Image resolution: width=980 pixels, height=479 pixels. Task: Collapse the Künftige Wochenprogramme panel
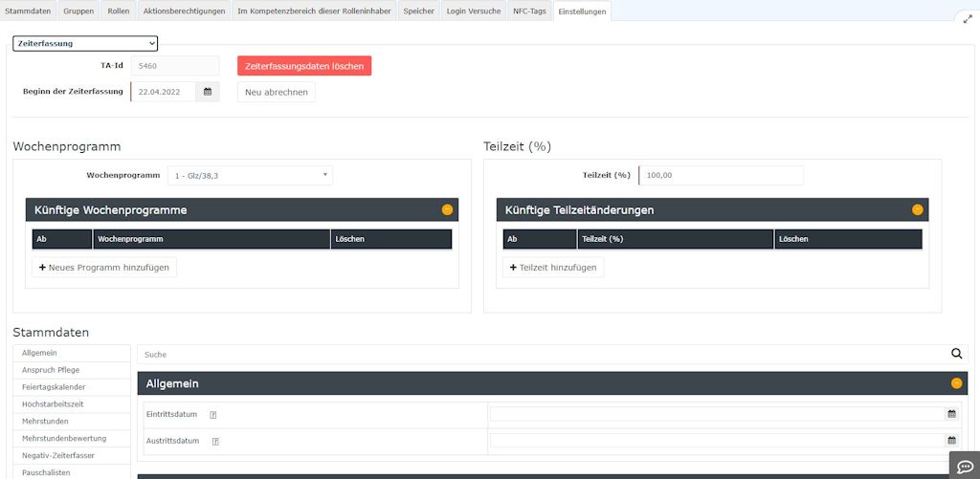pos(447,209)
